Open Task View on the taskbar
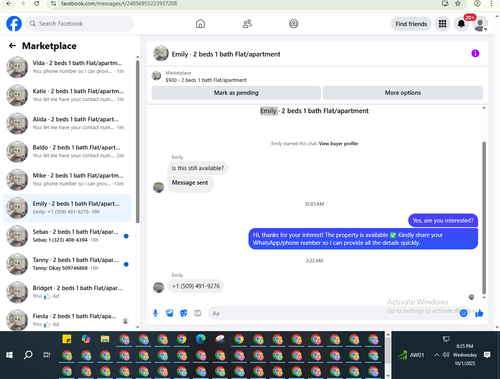This screenshot has height=379, width=500. (x=47, y=355)
